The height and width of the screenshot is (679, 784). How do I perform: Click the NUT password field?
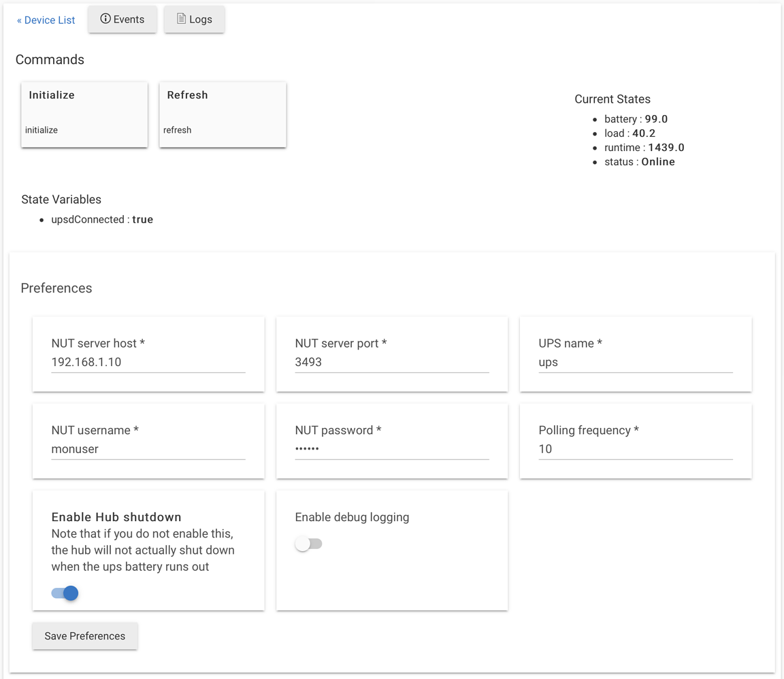[x=391, y=449]
